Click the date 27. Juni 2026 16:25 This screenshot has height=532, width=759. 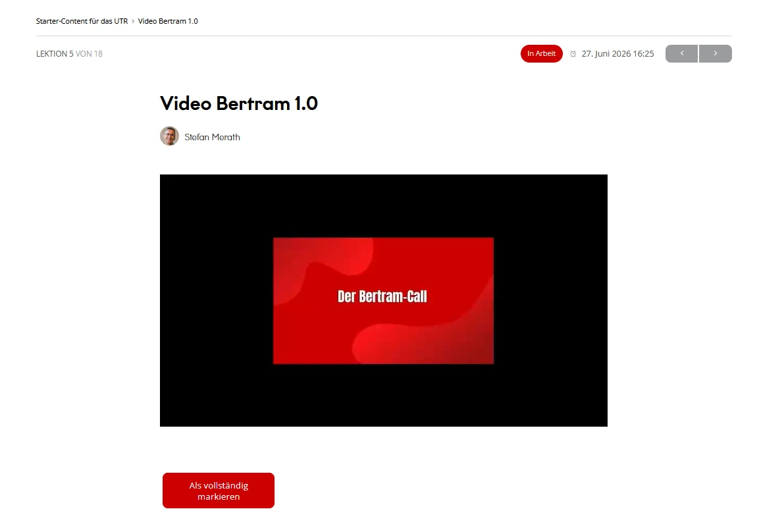[x=617, y=53]
